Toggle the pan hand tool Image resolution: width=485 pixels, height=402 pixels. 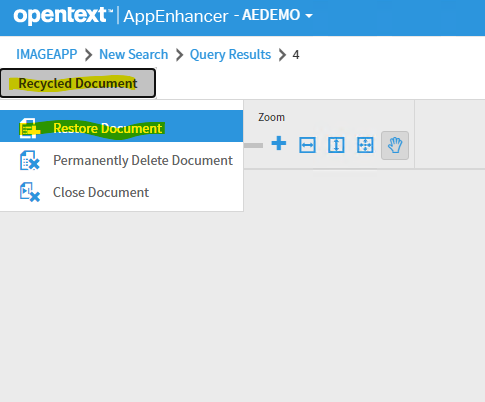(x=395, y=145)
